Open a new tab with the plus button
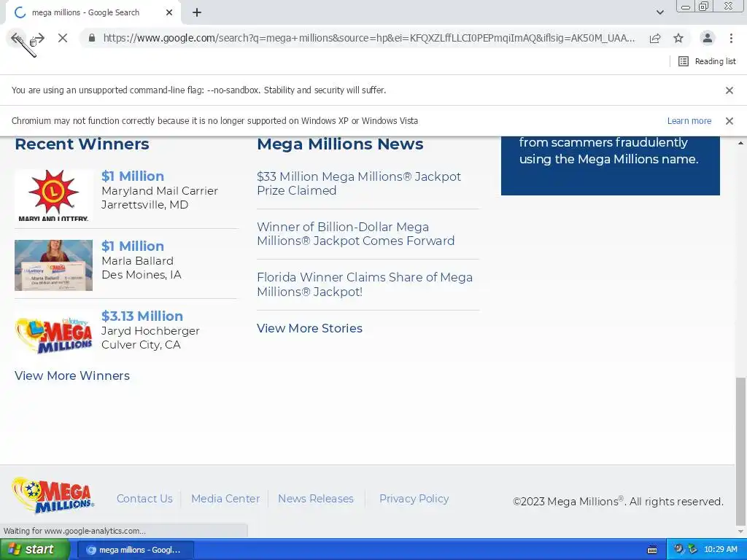This screenshot has width=747, height=560. click(x=197, y=12)
